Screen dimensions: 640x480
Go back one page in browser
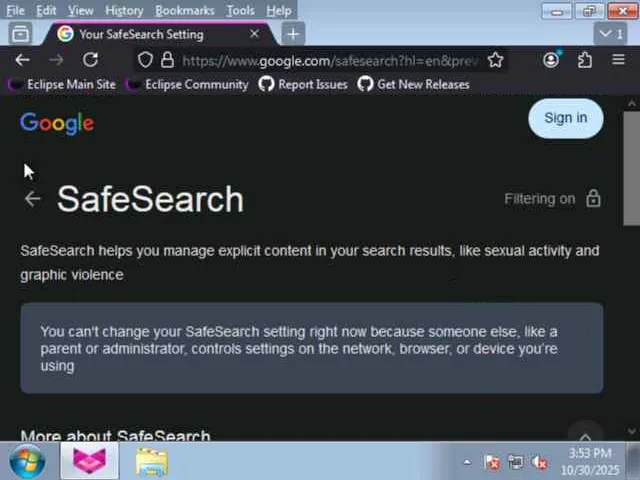[x=22, y=60]
